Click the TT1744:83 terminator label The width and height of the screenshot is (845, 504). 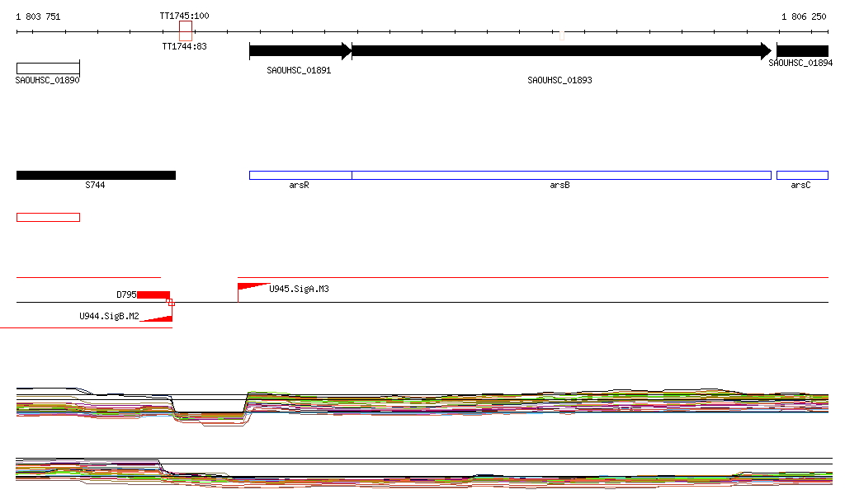point(184,47)
